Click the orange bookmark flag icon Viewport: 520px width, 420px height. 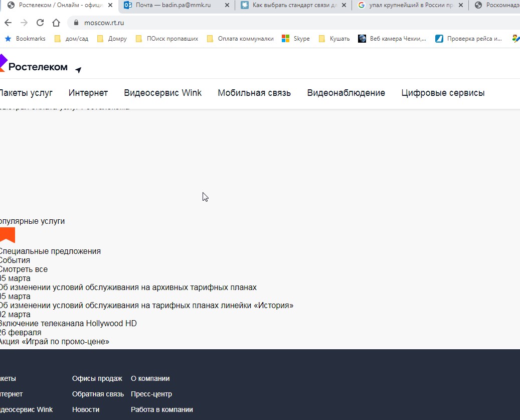[x=7, y=235]
